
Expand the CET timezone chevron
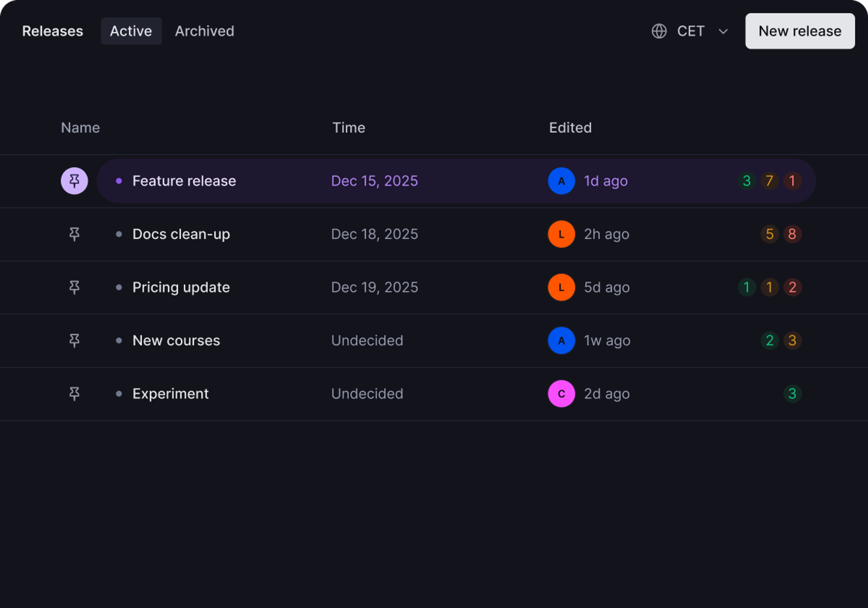tap(723, 31)
